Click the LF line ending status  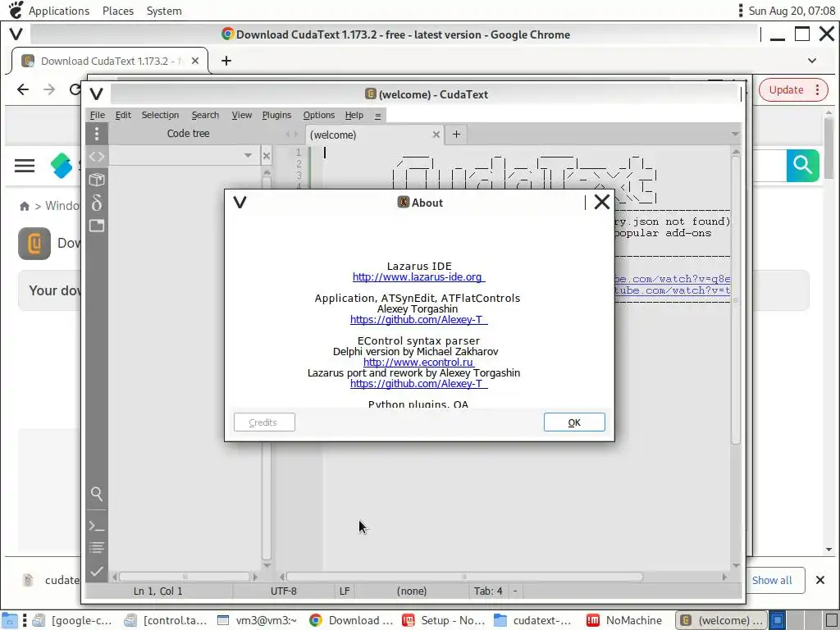pos(345,591)
